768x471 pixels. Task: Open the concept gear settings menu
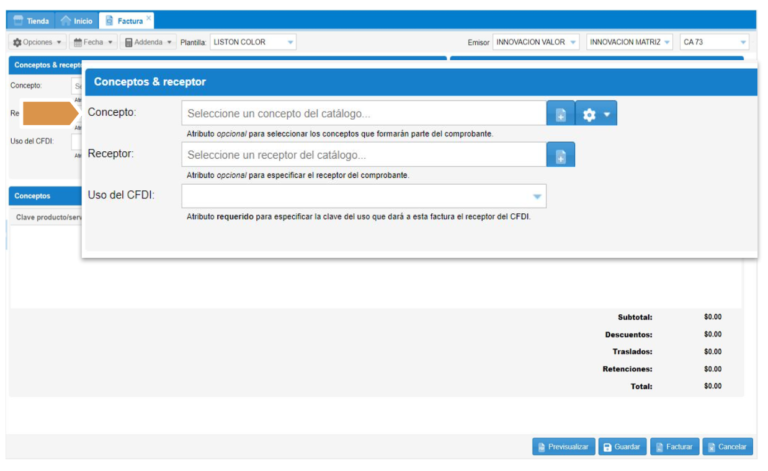596,114
